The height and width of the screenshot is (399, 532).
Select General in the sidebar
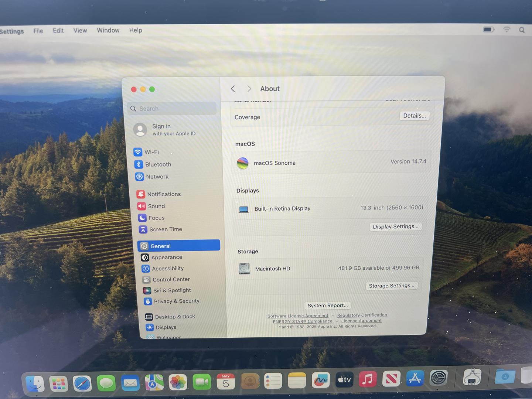179,246
